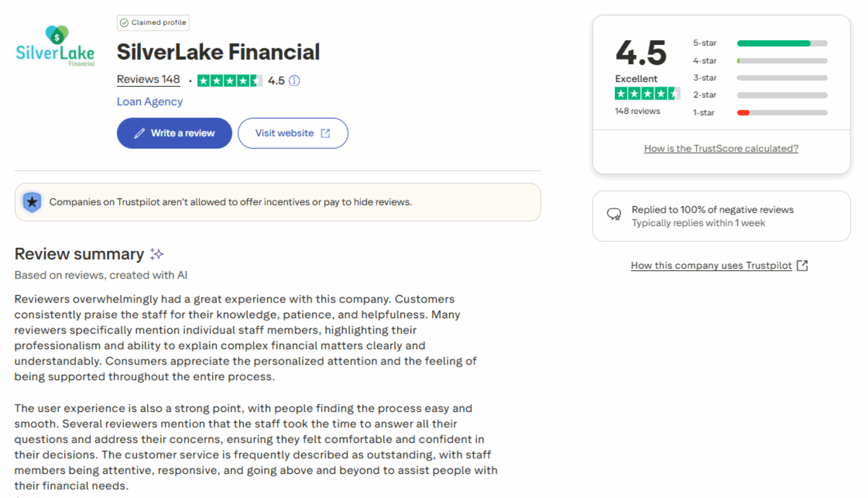Click the Write a review button

174,133
